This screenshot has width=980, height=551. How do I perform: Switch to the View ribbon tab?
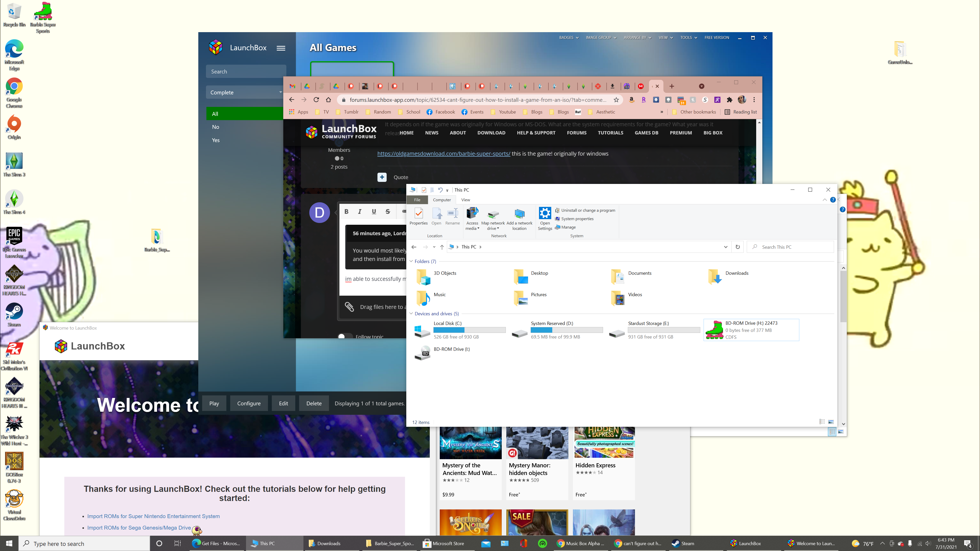click(465, 200)
